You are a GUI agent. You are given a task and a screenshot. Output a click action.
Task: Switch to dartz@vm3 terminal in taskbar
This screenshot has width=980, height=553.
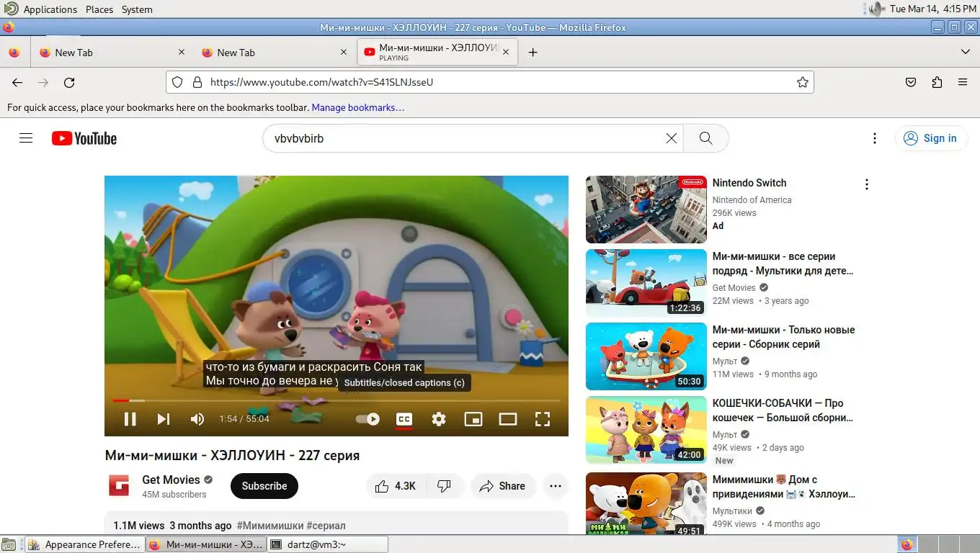pos(328,544)
